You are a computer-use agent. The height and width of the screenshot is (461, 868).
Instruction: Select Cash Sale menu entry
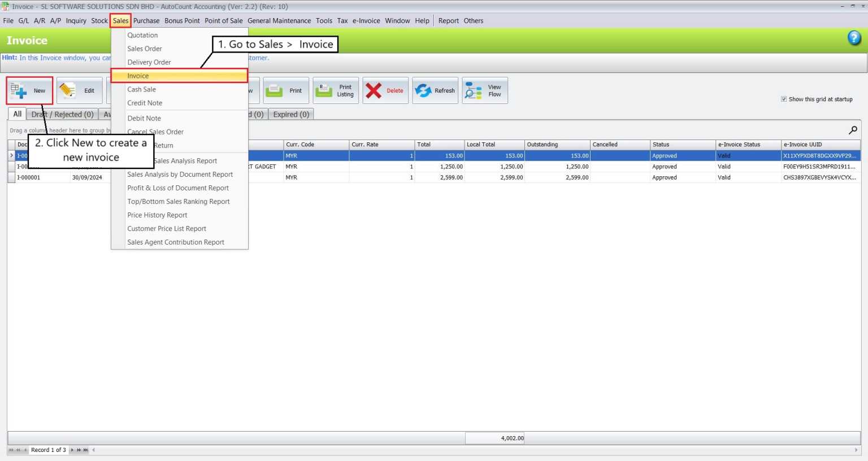[x=180, y=89]
